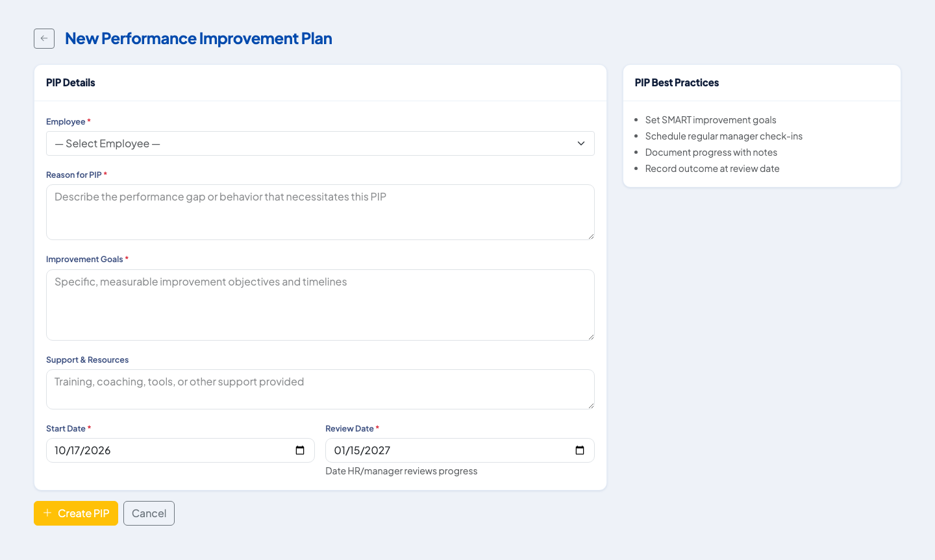Viewport: 935px width, 560px height.
Task: Click the 'PIP Details' card title
Action: point(71,82)
